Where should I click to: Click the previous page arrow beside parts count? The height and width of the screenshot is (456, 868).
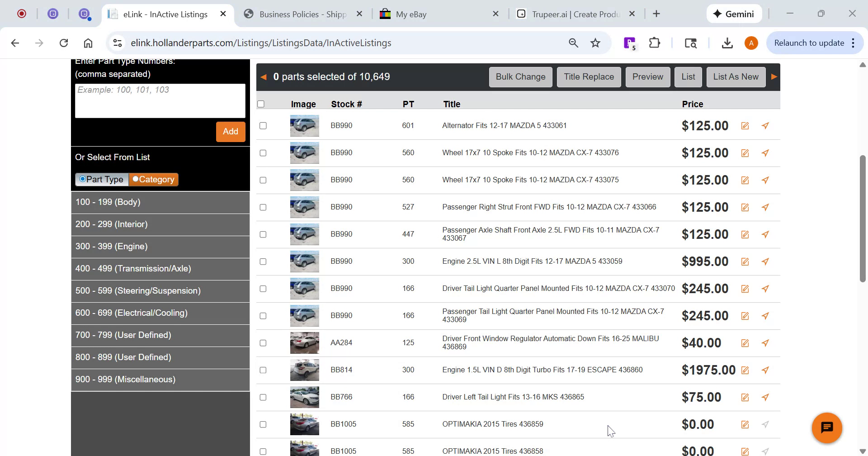[x=264, y=76]
